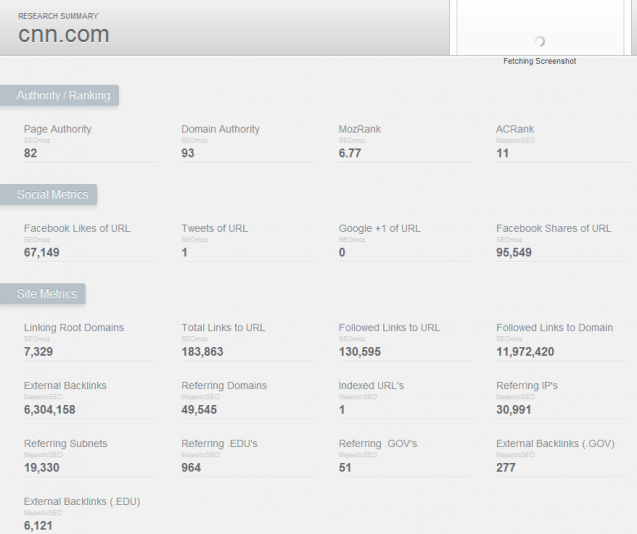The height and width of the screenshot is (534, 637).
Task: Click Total Links to URL label
Action: (223, 328)
